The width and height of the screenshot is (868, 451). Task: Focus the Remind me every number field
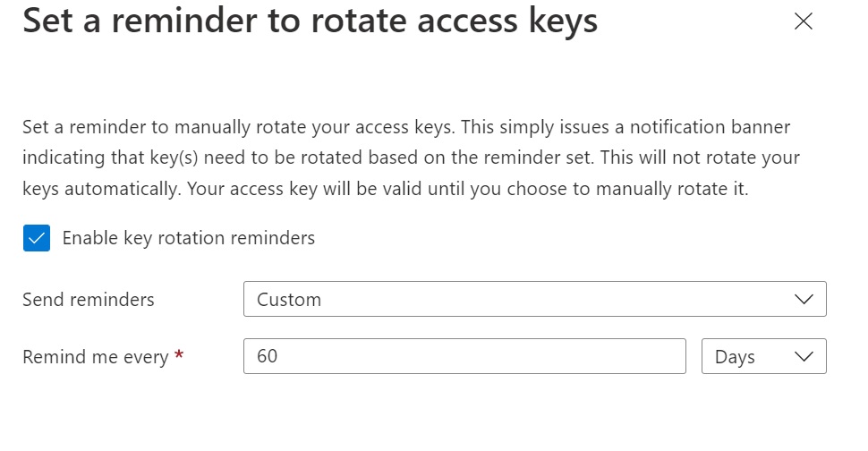(x=464, y=356)
